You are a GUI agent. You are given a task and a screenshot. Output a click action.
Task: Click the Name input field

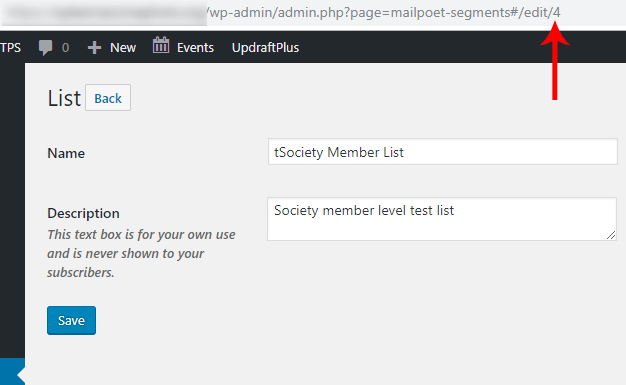pos(443,152)
